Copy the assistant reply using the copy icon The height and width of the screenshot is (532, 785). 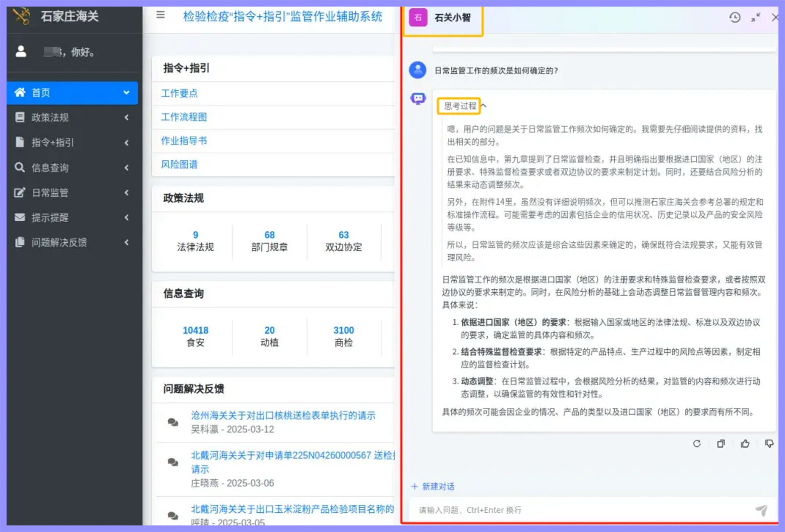pyautogui.click(x=721, y=444)
